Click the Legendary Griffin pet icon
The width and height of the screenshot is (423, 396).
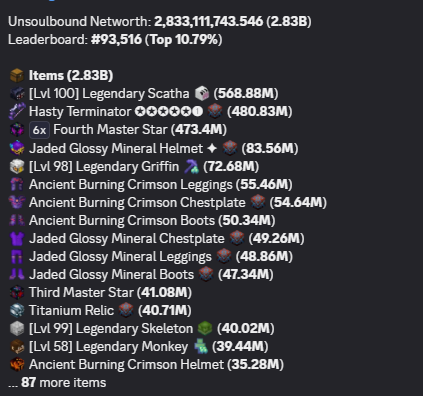point(17,166)
